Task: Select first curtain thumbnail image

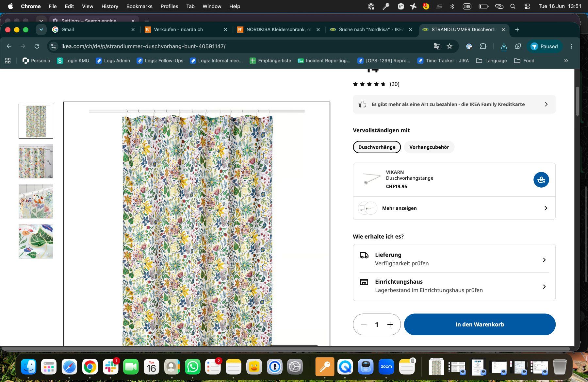Action: [36, 121]
